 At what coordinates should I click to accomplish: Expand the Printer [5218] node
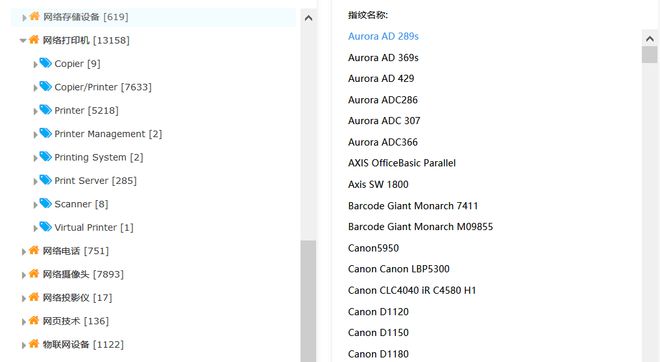click(x=35, y=111)
